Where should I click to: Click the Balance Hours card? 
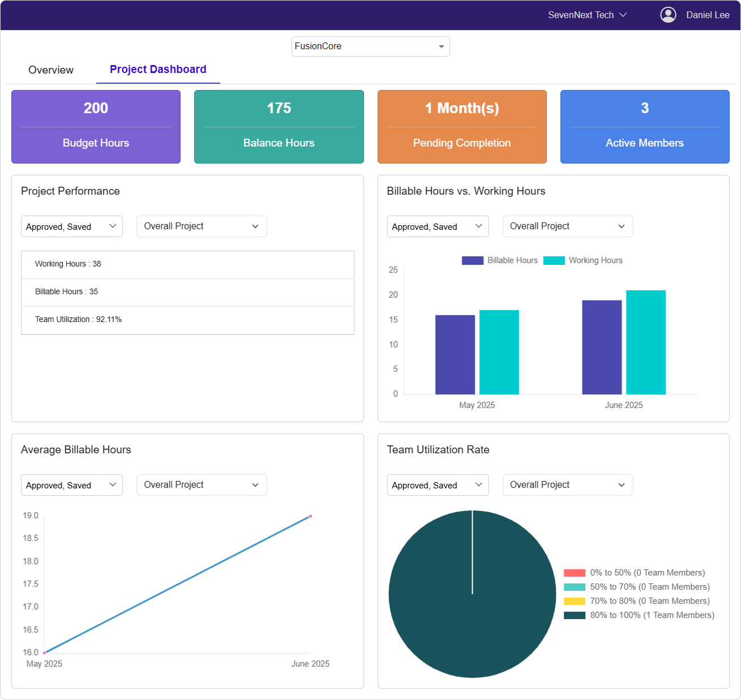279,127
